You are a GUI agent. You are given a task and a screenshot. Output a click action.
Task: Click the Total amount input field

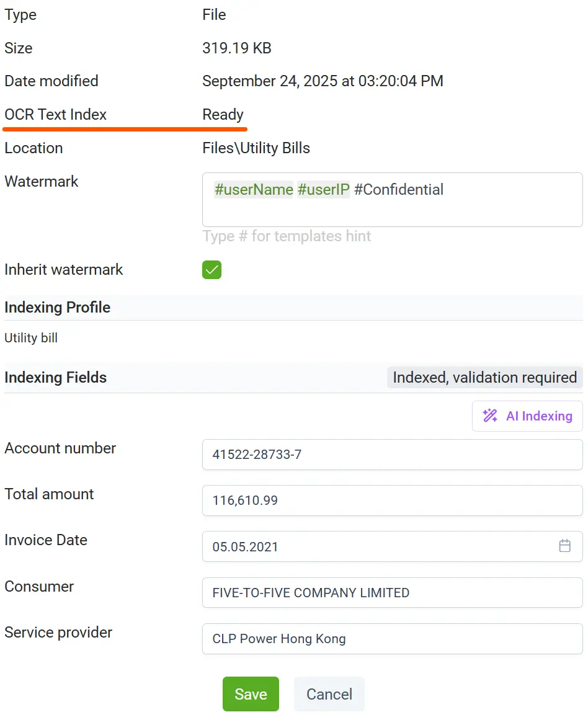tap(392, 500)
